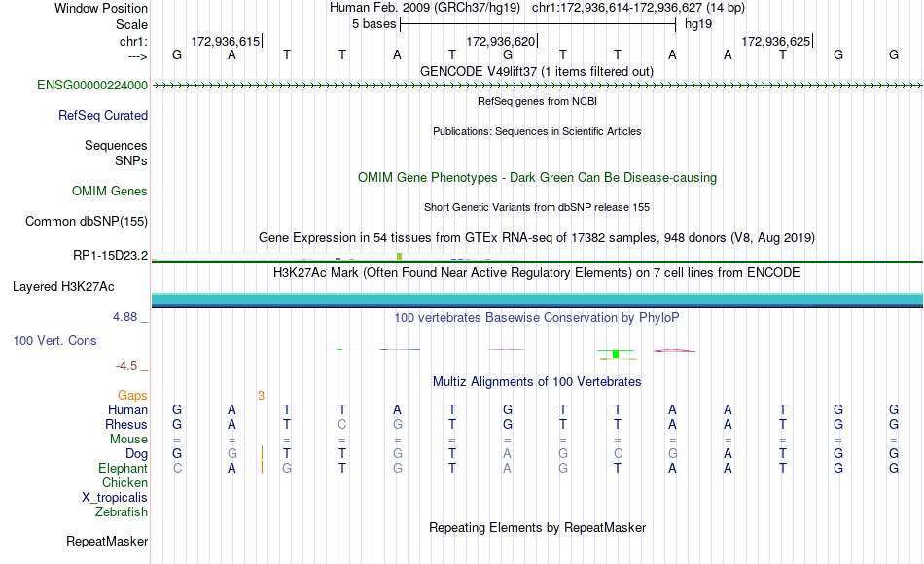Viewport: 924px width, 564px height.
Task: Select the Human species label
Action: [127, 409]
